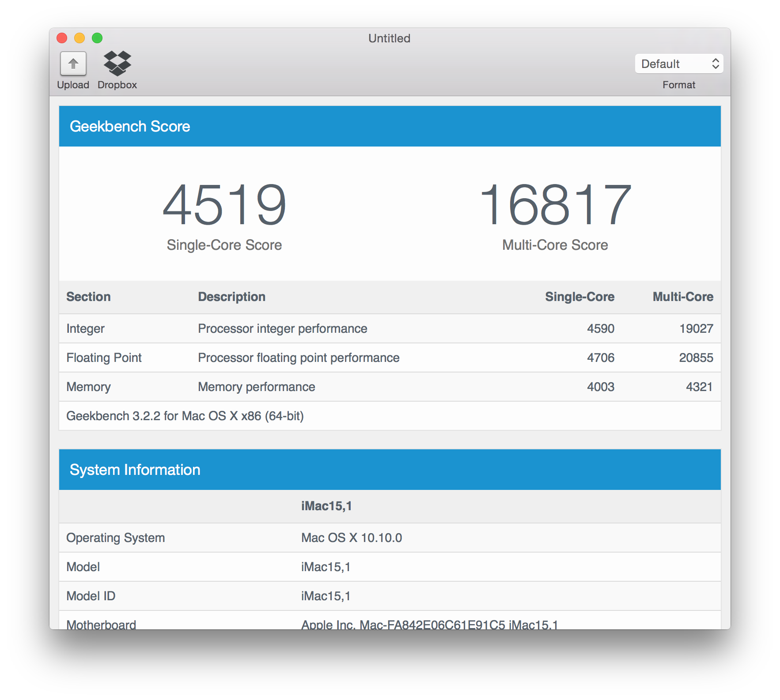Open the Default format dropdown

pos(679,64)
